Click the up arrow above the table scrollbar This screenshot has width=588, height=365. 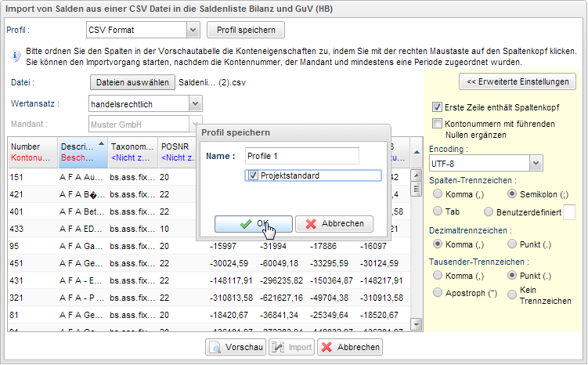417,152
